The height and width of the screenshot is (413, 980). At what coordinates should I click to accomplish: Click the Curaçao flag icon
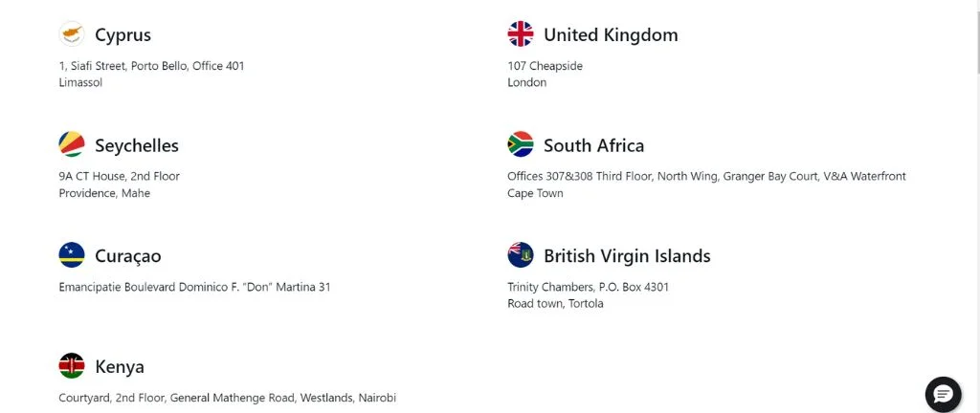pos(72,256)
